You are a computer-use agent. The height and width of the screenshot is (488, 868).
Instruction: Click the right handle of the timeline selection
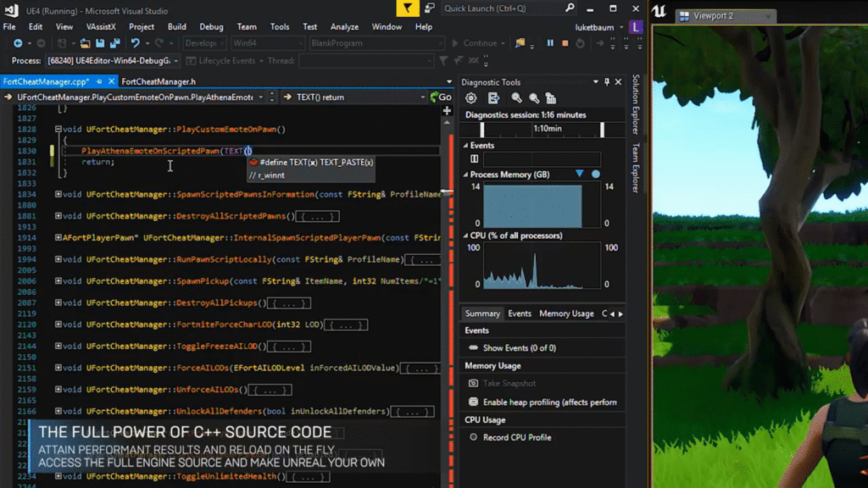[x=602, y=130]
